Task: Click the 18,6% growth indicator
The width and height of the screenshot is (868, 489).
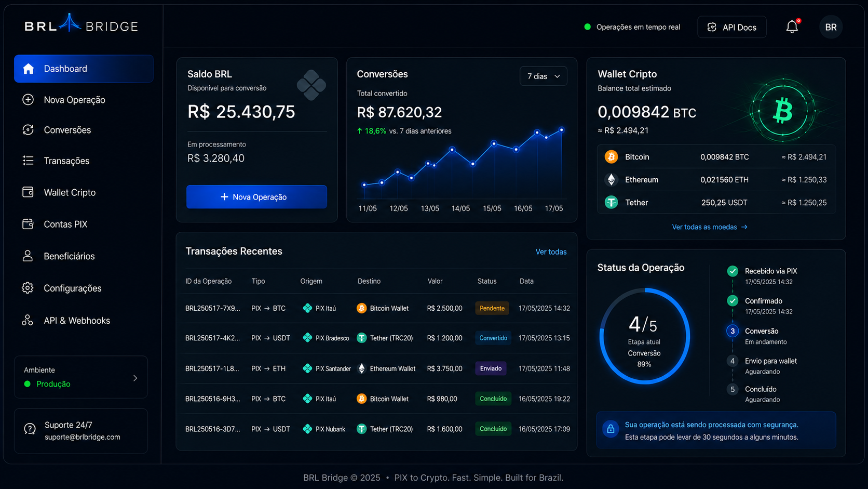Action: (x=371, y=131)
